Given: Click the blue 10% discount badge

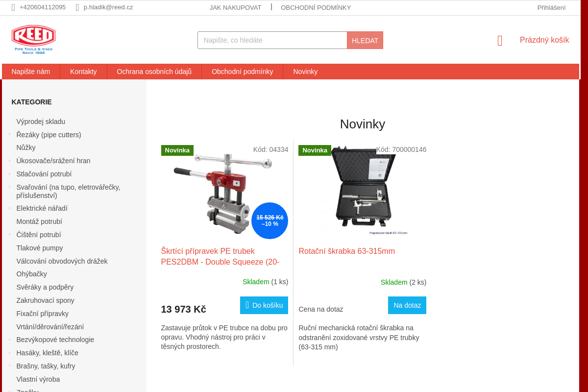Looking at the screenshot, I should coord(269,220).
